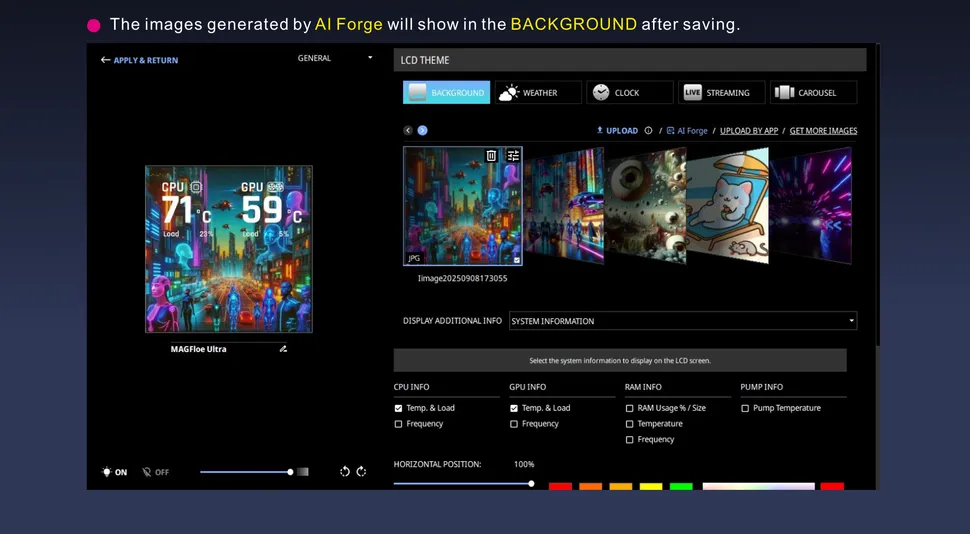This screenshot has width=970, height=534.
Task: Click the info icon next to UPLOAD
Action: [648, 131]
